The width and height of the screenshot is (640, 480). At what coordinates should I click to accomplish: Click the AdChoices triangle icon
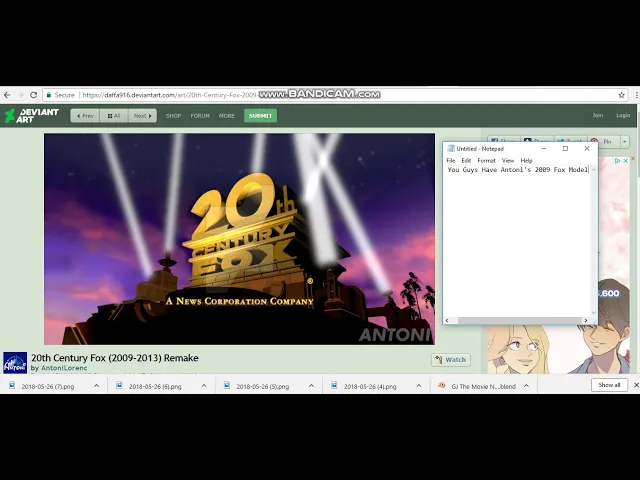[618, 161]
